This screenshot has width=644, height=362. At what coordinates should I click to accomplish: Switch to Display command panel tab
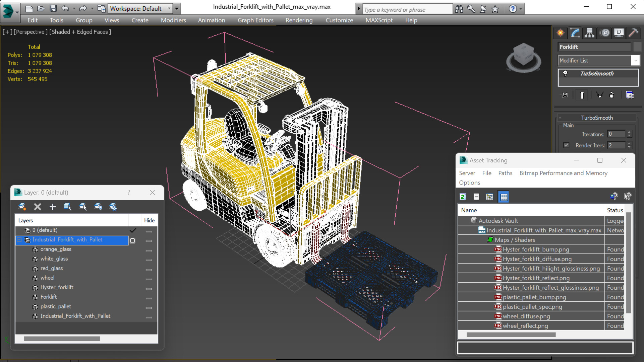[x=619, y=33]
